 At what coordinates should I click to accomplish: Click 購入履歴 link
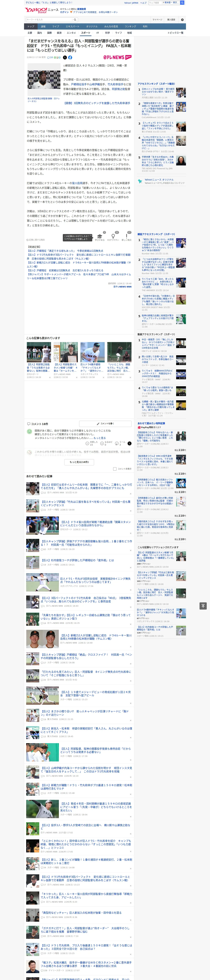point(171,19)
